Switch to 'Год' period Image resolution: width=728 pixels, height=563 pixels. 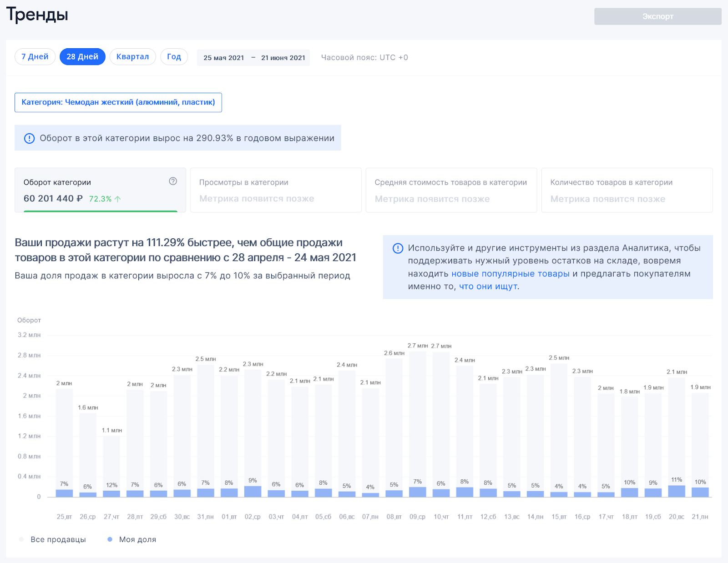click(x=174, y=57)
